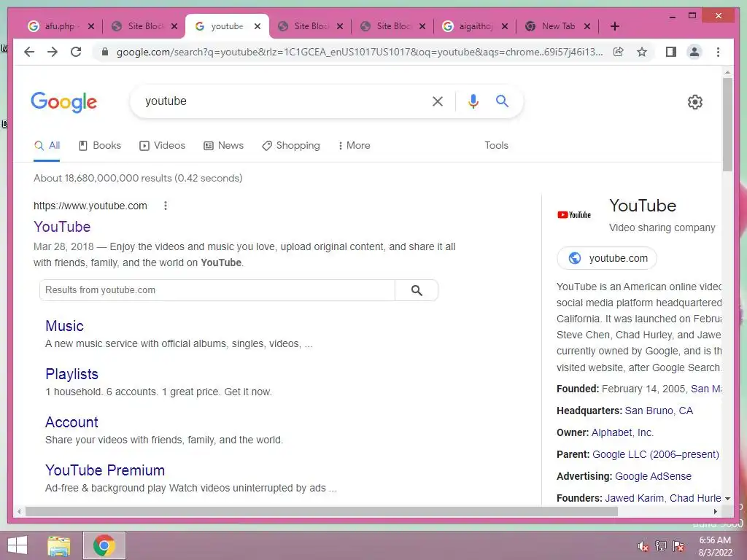Open the YouTube main search result

coord(62,227)
